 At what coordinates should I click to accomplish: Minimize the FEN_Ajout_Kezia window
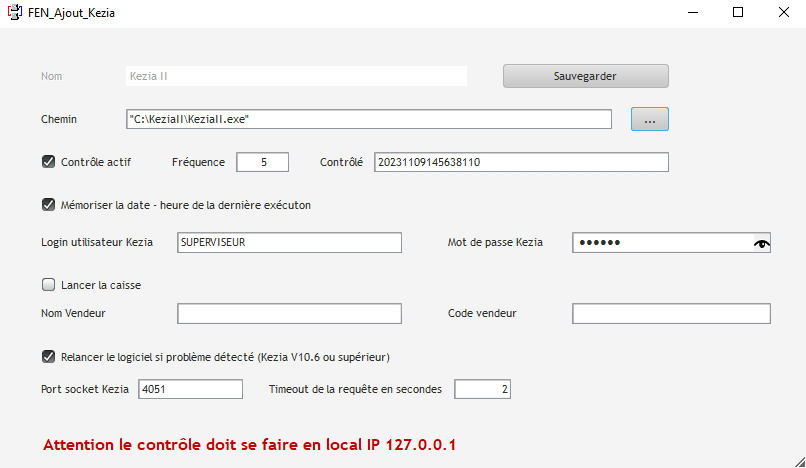pos(692,13)
